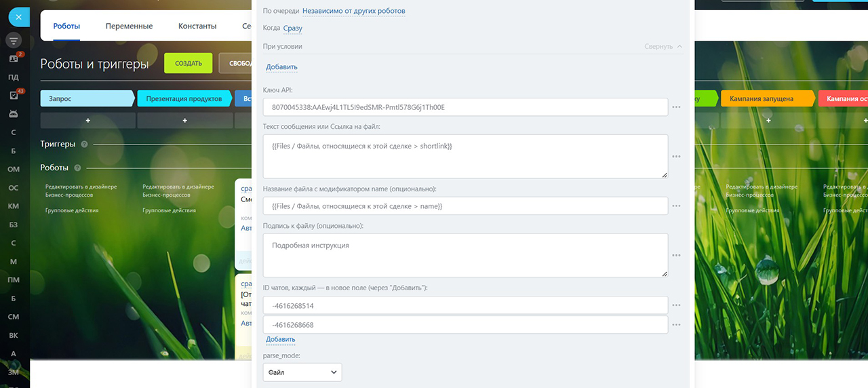This screenshot has height=388, width=868.
Task: Open the contacts icon with badge 2
Action: point(13,58)
